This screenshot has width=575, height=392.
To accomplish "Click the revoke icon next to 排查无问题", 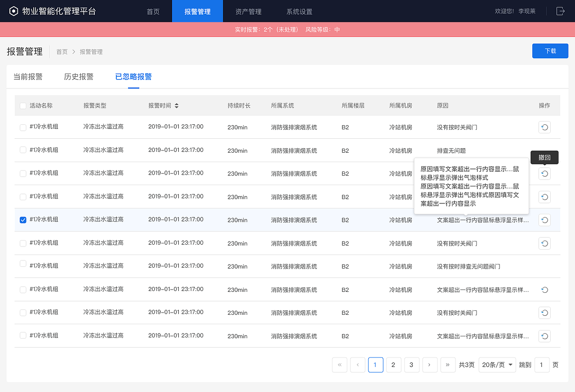I will tap(544, 150).
